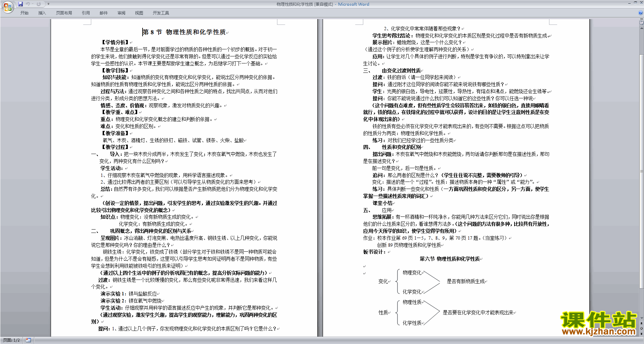Click the 【教学过程】 heading
Viewport: 644px width, 344px height.
[115, 147]
